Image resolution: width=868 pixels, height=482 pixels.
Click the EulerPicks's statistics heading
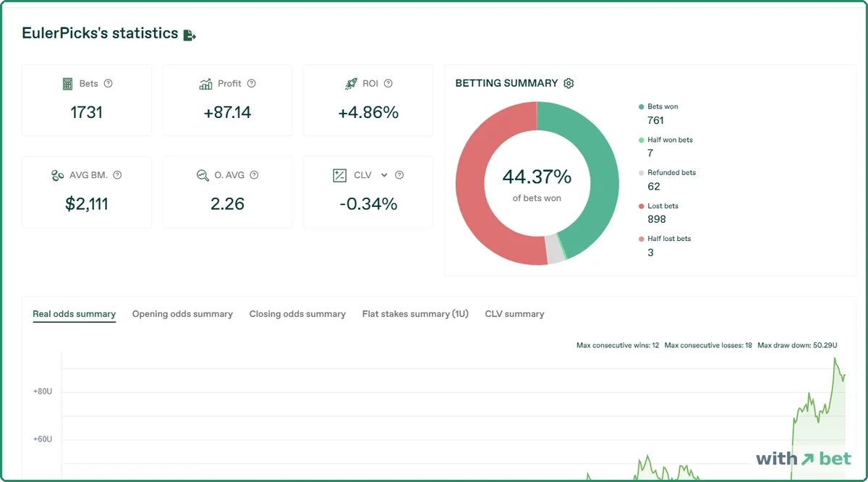100,33
